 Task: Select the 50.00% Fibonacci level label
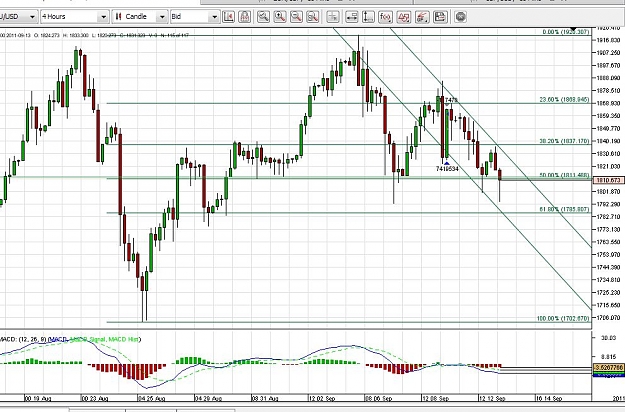pos(564,175)
